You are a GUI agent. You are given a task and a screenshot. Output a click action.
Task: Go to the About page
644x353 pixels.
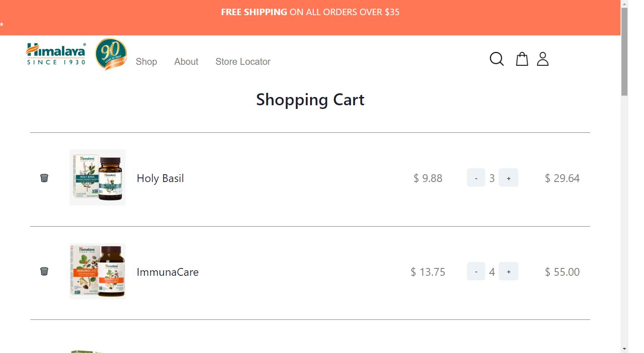tap(186, 62)
